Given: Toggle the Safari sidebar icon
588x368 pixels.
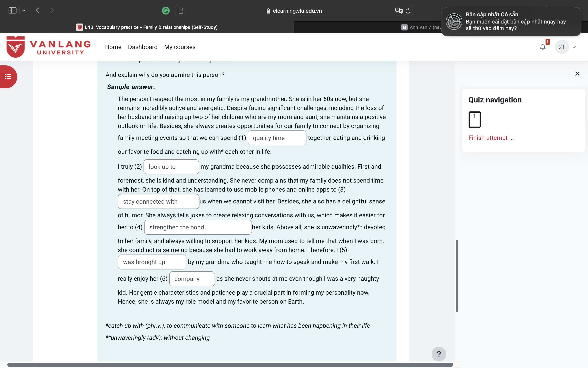Looking at the screenshot, I should point(12,10).
